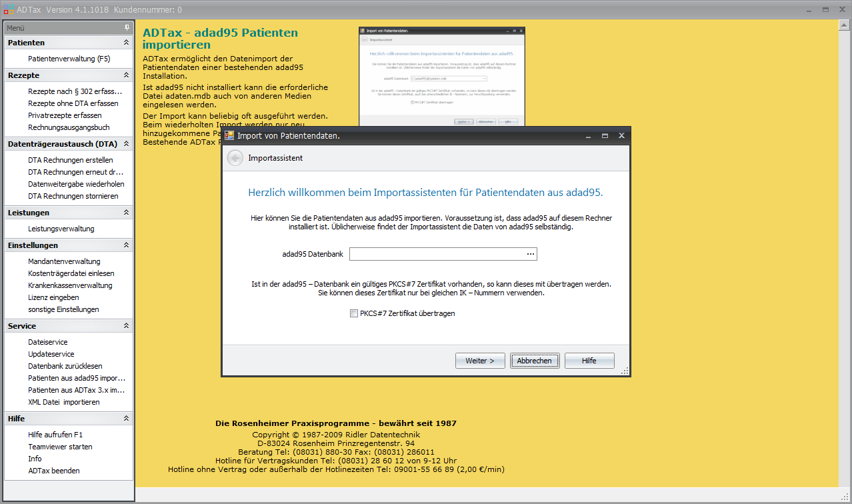Image resolution: width=852 pixels, height=504 pixels.
Task: Open Updateservice
Action: pos(51,354)
